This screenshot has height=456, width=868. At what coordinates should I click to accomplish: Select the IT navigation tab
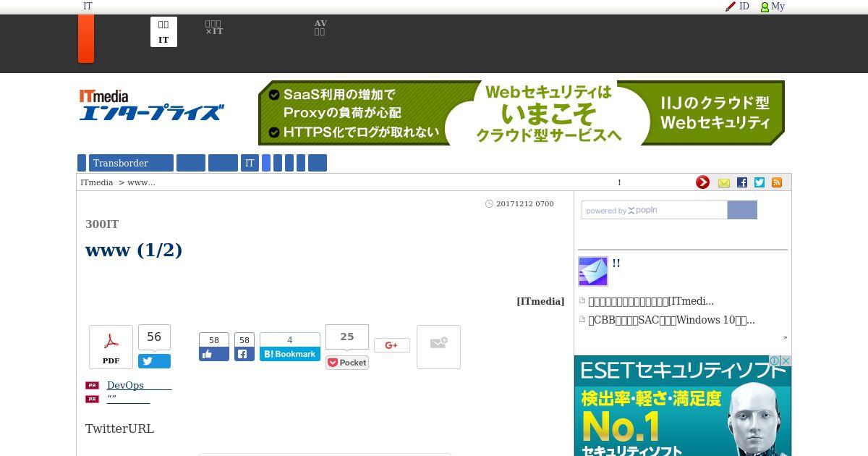point(250,163)
